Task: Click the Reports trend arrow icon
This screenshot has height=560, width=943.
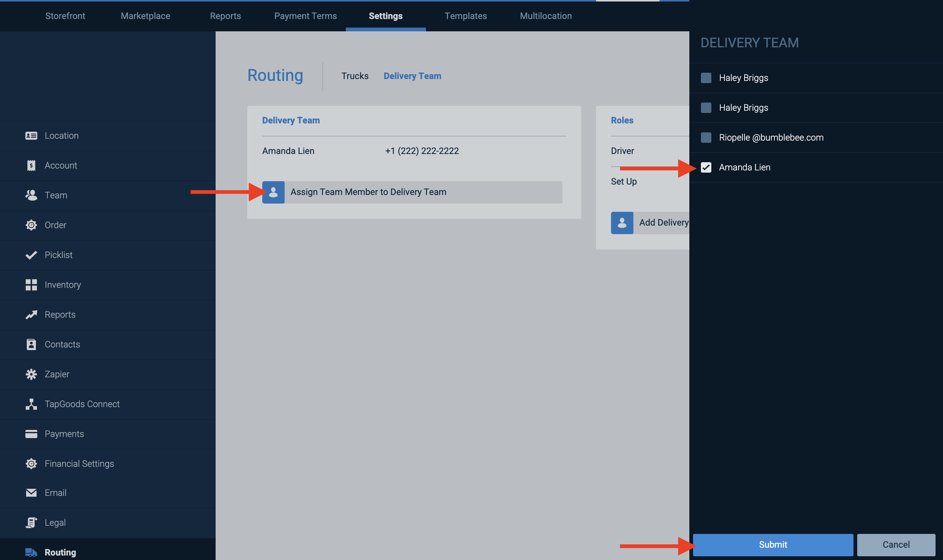Action: pyautogui.click(x=31, y=315)
